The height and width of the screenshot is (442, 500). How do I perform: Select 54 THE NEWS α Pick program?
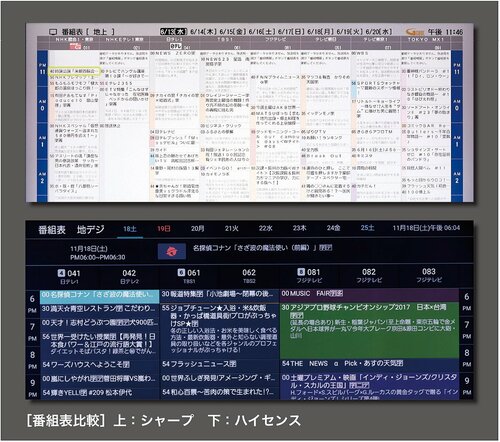coord(369,364)
